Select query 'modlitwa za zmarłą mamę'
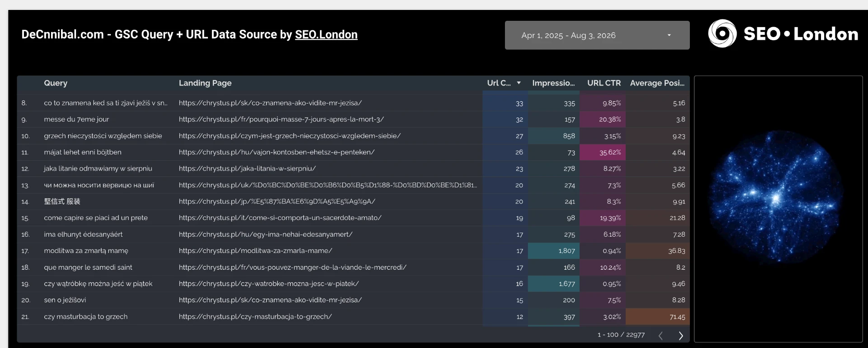The image size is (868, 348). point(86,251)
